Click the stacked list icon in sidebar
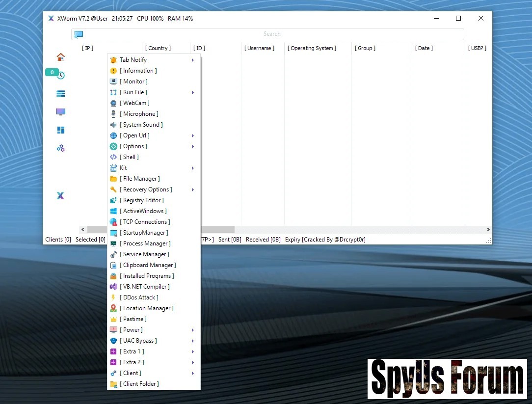This screenshot has width=532, height=404. 60,93
